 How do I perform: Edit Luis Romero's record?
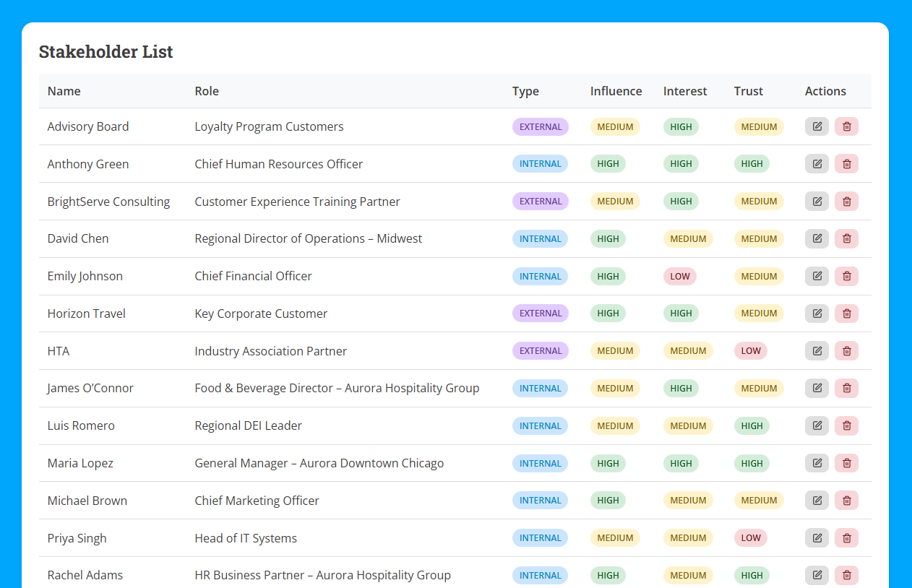(817, 425)
